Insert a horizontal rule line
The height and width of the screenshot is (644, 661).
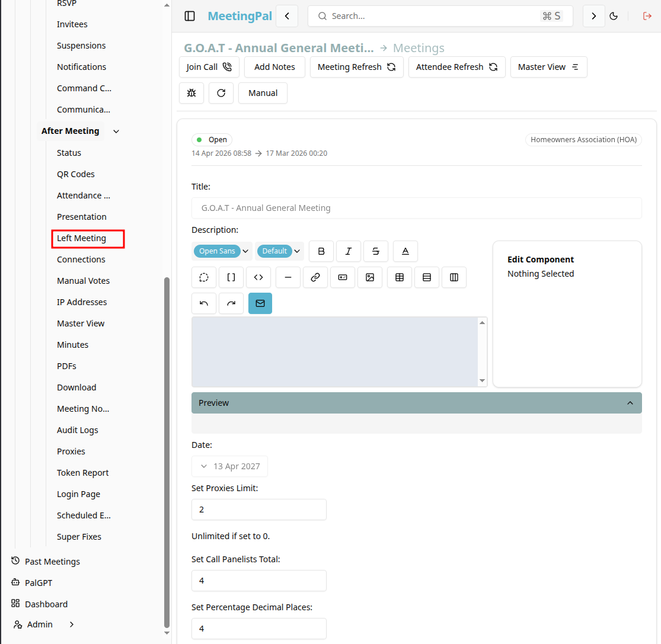coord(288,277)
